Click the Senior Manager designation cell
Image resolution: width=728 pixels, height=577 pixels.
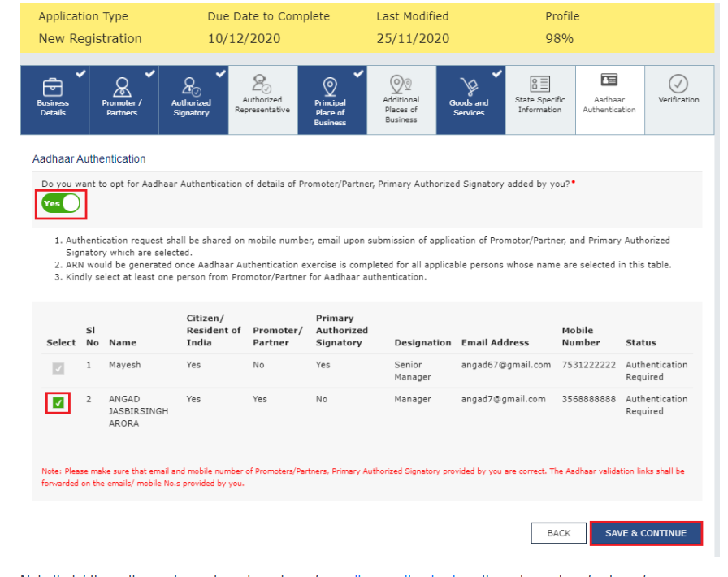[x=413, y=371]
